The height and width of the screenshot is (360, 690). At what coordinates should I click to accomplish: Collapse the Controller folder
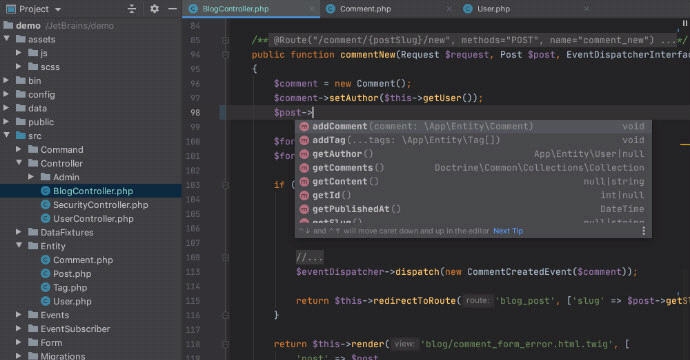pos(18,163)
